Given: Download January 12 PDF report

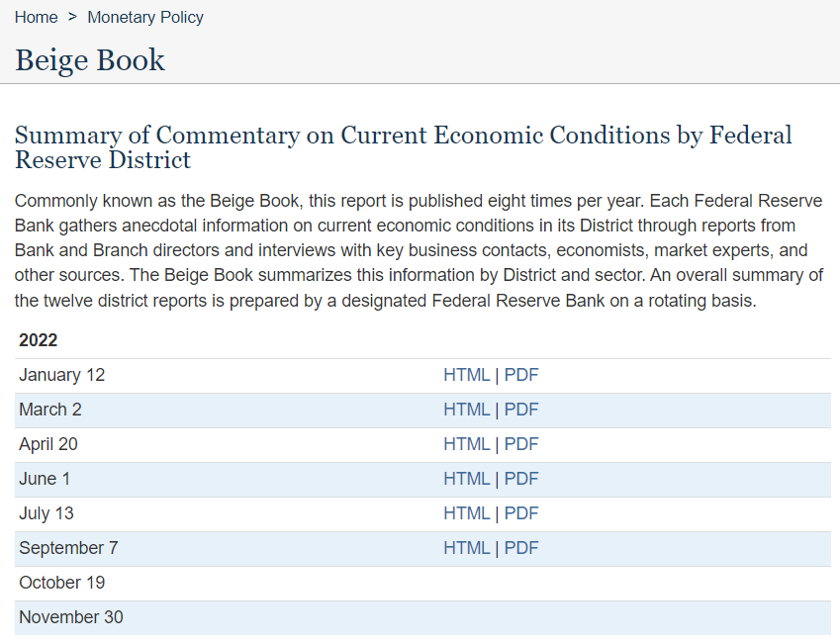Looking at the screenshot, I should 521,375.
